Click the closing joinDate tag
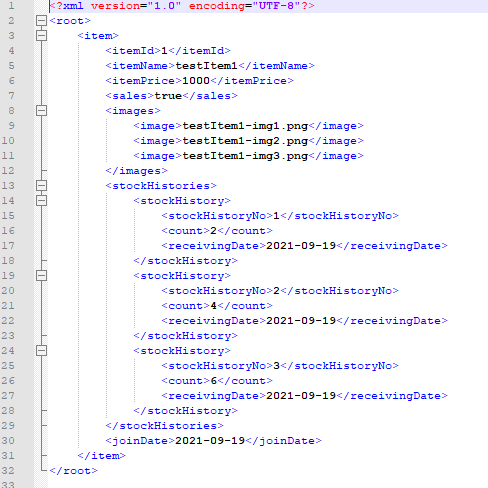 click(x=283, y=441)
